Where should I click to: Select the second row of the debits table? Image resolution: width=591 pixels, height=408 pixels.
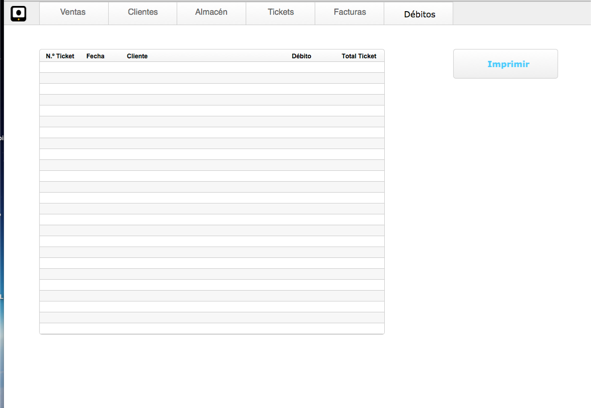(212, 78)
